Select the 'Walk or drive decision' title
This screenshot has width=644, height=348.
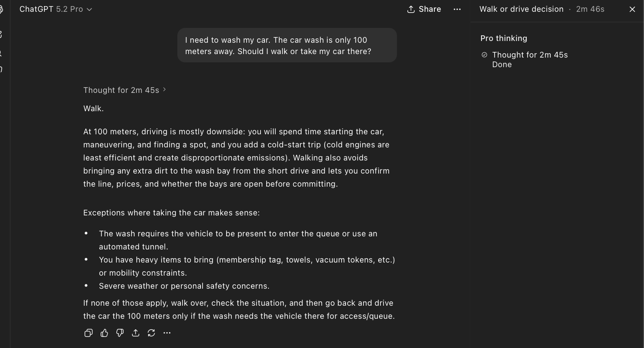click(521, 9)
